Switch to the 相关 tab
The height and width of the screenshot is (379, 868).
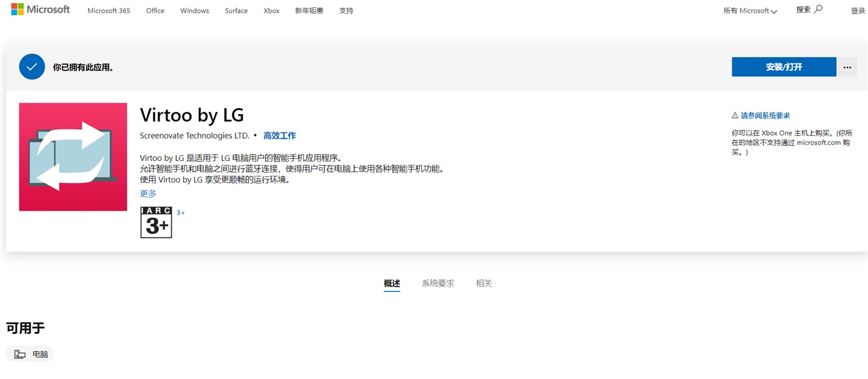coord(484,283)
